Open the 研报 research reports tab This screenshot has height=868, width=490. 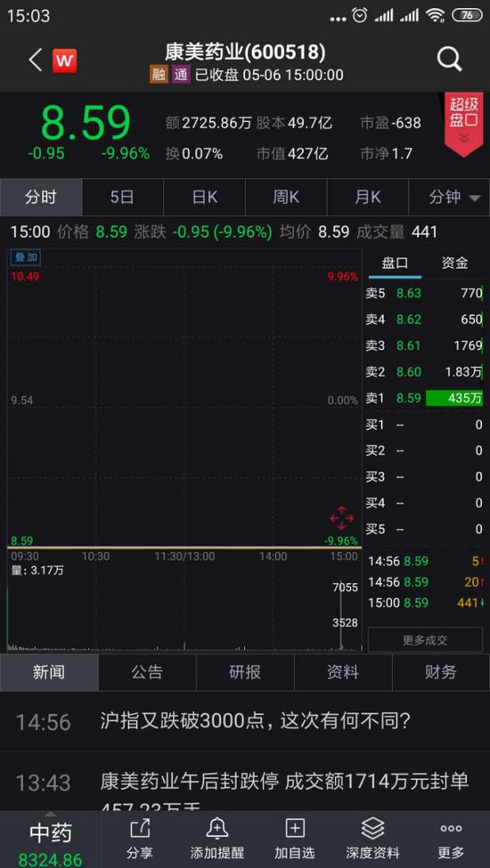pos(245,672)
